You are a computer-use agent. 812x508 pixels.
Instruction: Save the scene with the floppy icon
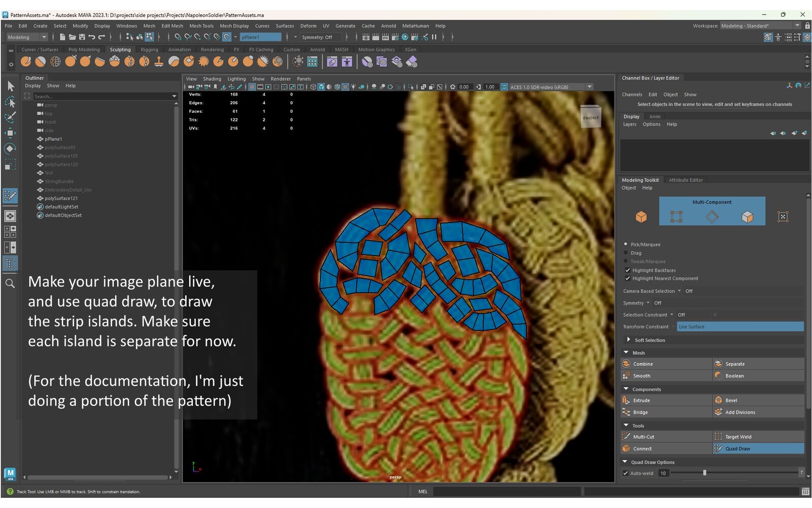click(x=82, y=37)
